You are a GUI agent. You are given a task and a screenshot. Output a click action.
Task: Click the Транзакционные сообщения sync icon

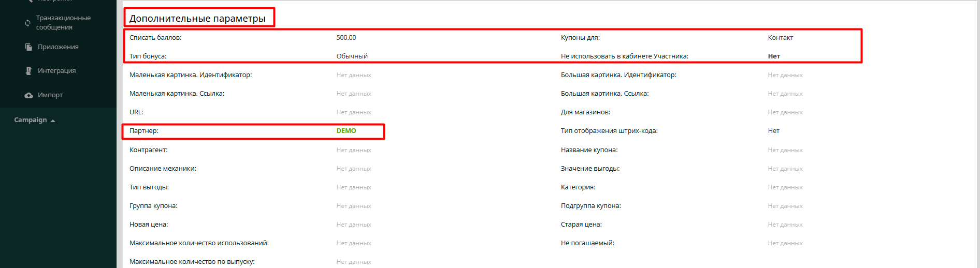[28, 23]
